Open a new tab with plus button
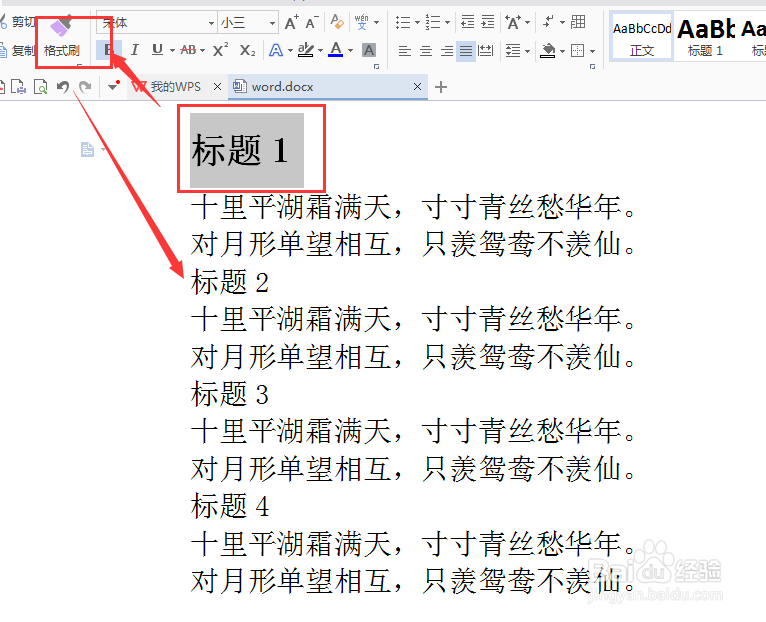The height and width of the screenshot is (622, 766). pos(441,87)
